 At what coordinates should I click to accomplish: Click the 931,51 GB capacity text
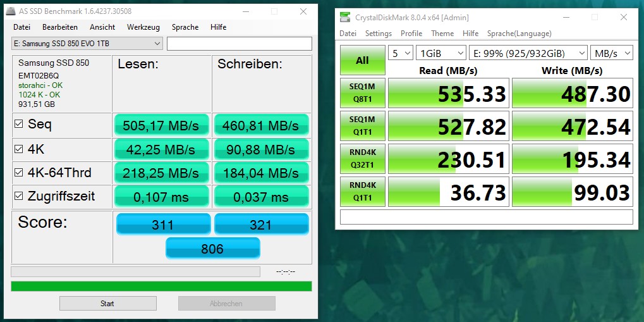coord(37,104)
